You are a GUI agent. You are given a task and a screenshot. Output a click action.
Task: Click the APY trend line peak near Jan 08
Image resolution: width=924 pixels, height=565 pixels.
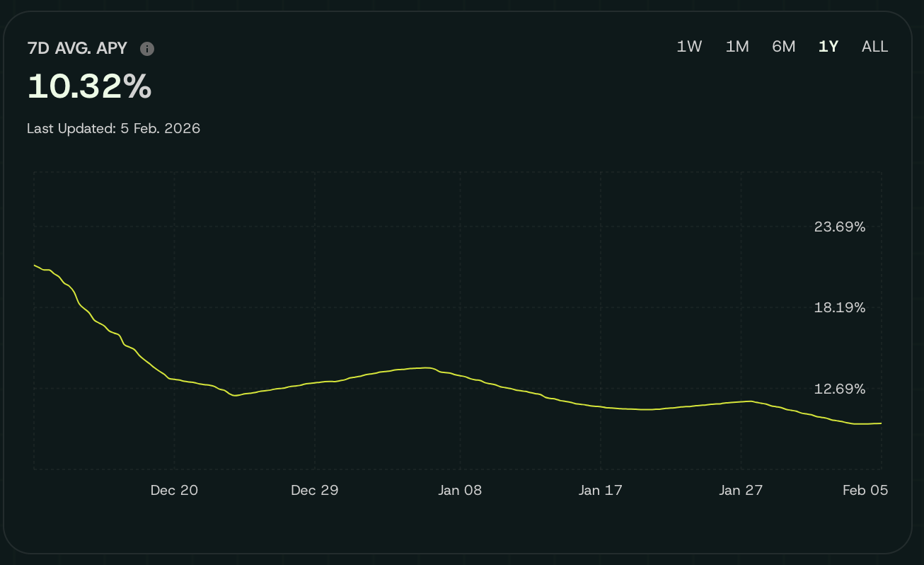coord(425,367)
